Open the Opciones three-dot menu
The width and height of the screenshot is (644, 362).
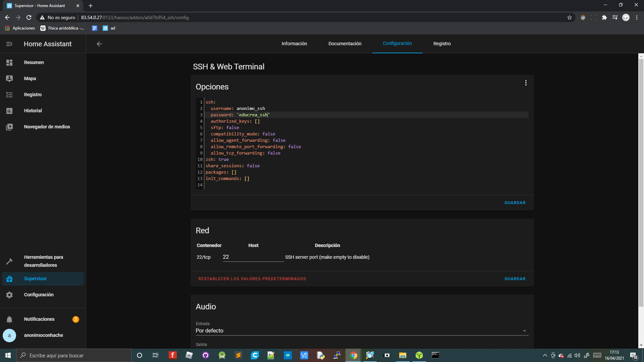(x=526, y=83)
